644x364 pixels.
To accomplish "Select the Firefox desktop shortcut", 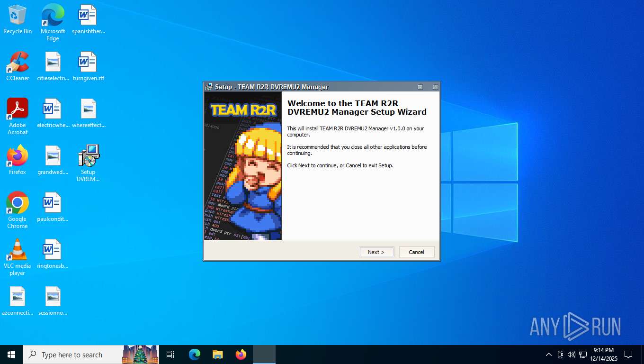I will pyautogui.click(x=18, y=161).
